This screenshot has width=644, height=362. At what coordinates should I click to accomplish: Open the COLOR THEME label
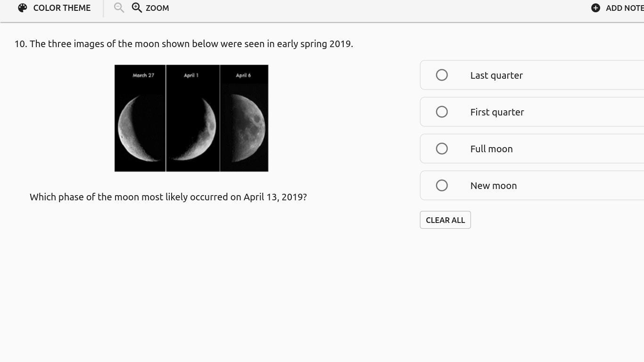[62, 8]
